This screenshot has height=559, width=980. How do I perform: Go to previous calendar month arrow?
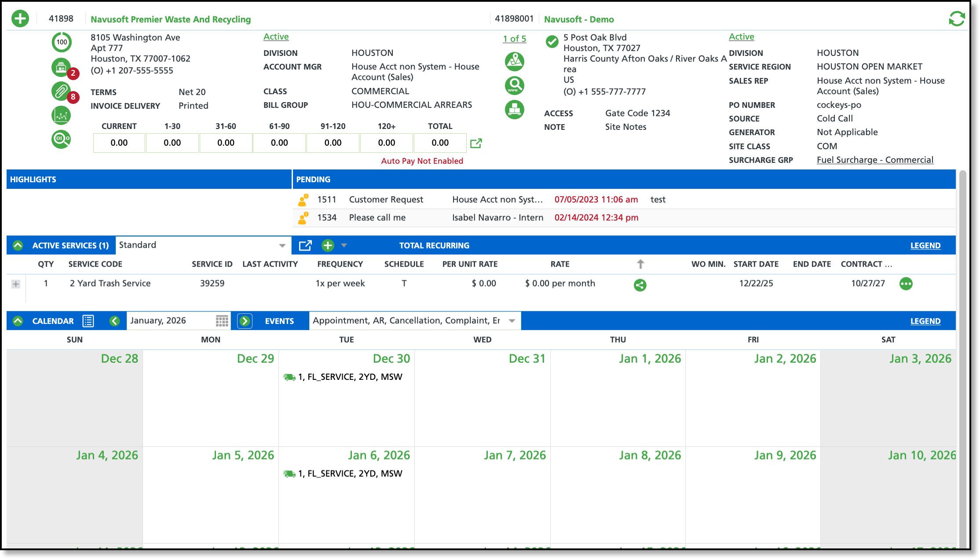click(x=114, y=321)
